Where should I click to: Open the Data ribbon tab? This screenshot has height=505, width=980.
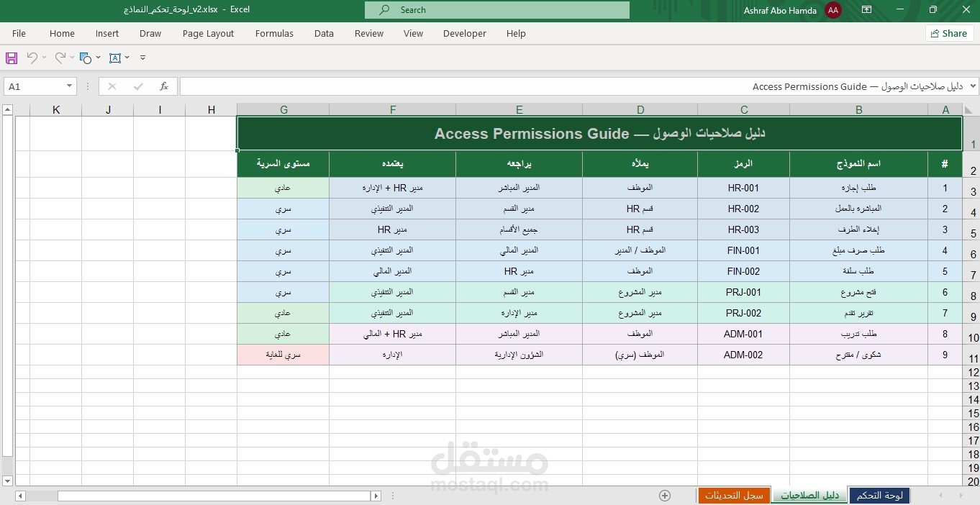[x=324, y=33]
